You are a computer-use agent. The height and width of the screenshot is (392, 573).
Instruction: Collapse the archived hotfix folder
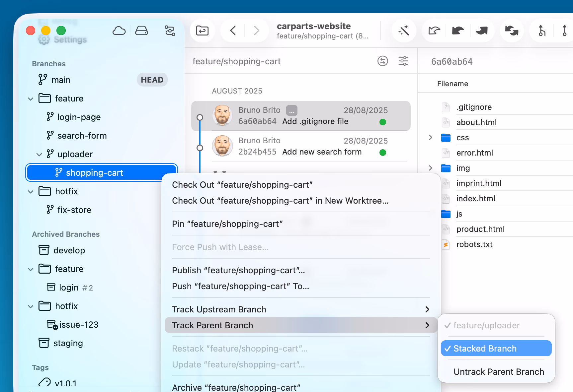coord(31,306)
